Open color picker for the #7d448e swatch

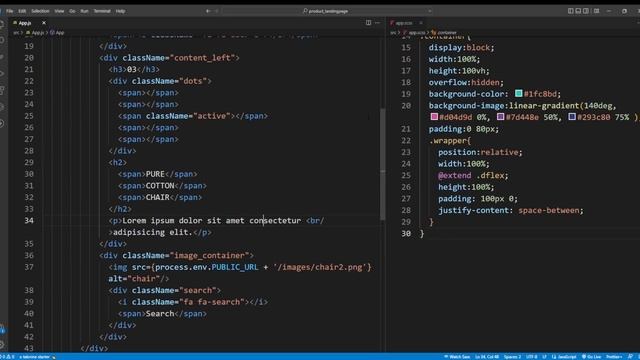500,117
